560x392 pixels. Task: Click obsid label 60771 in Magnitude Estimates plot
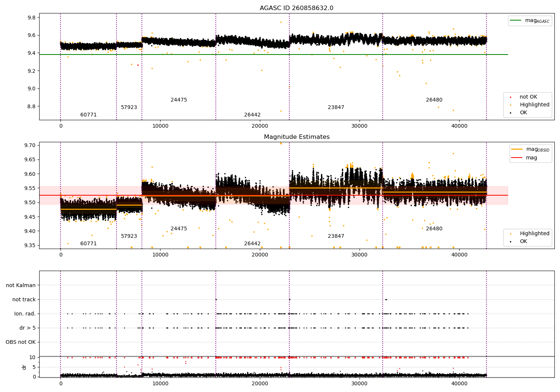coord(88,244)
